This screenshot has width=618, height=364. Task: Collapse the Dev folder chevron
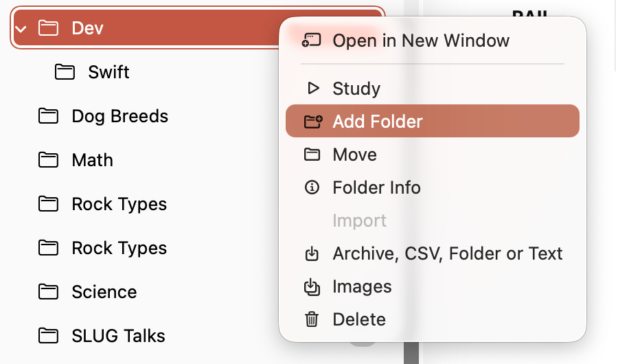pos(21,29)
